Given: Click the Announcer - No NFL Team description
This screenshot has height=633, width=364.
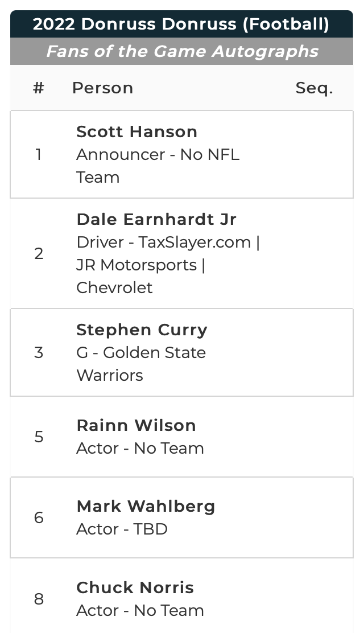Looking at the screenshot, I should (158, 166).
